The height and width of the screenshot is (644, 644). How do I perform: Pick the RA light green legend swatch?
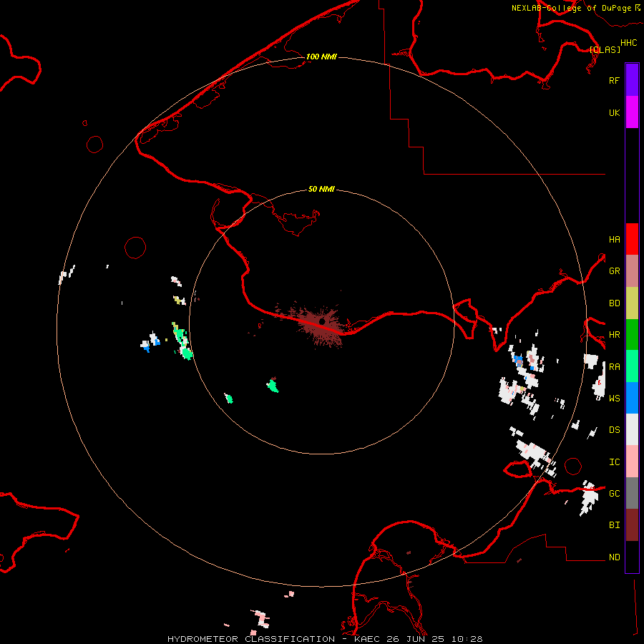[x=632, y=366]
